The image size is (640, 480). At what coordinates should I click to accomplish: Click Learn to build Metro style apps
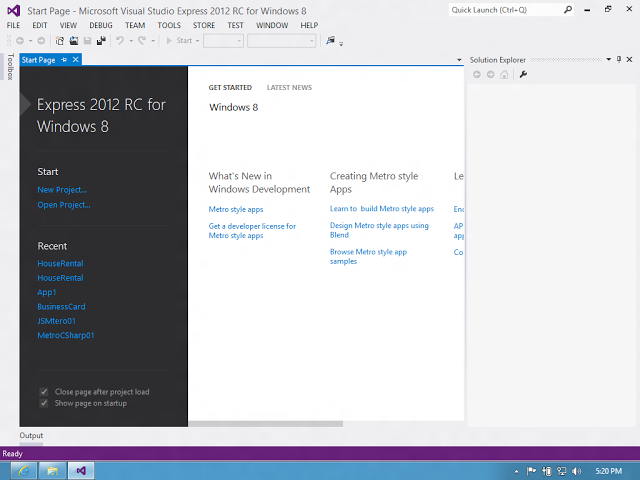(x=382, y=209)
